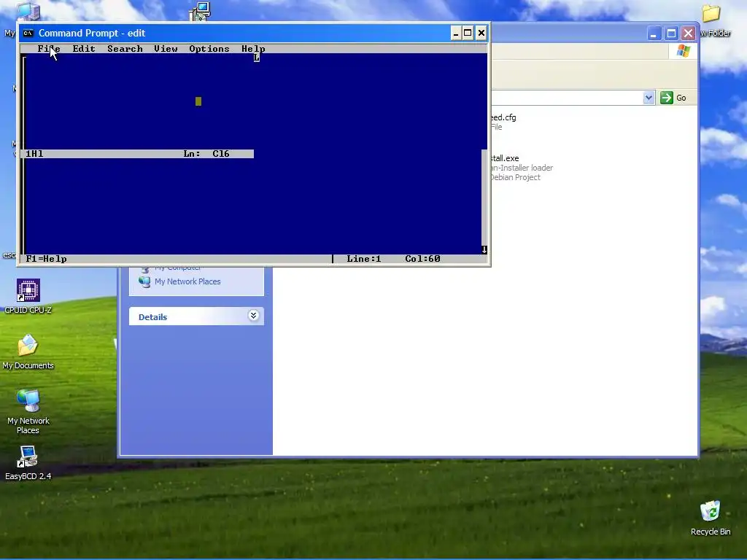The width and height of the screenshot is (747, 560).
Task: Open the File menu in edit
Action: tap(49, 49)
